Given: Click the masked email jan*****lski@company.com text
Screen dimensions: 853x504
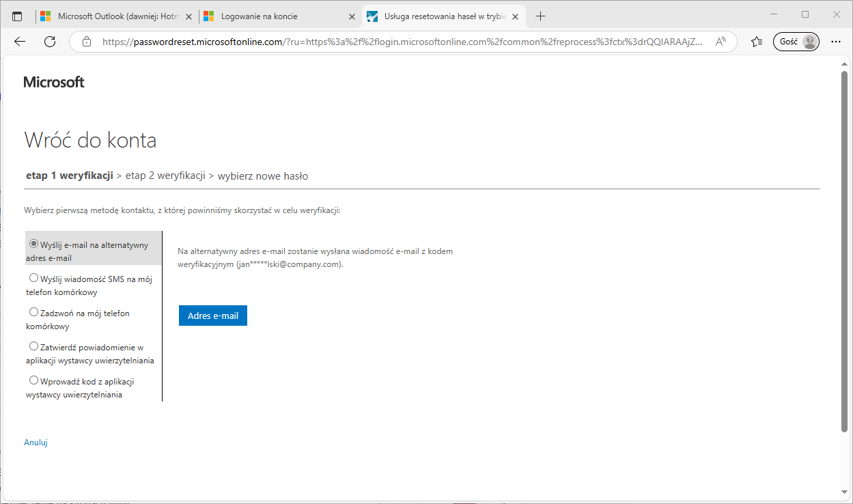Looking at the screenshot, I should pyautogui.click(x=290, y=264).
